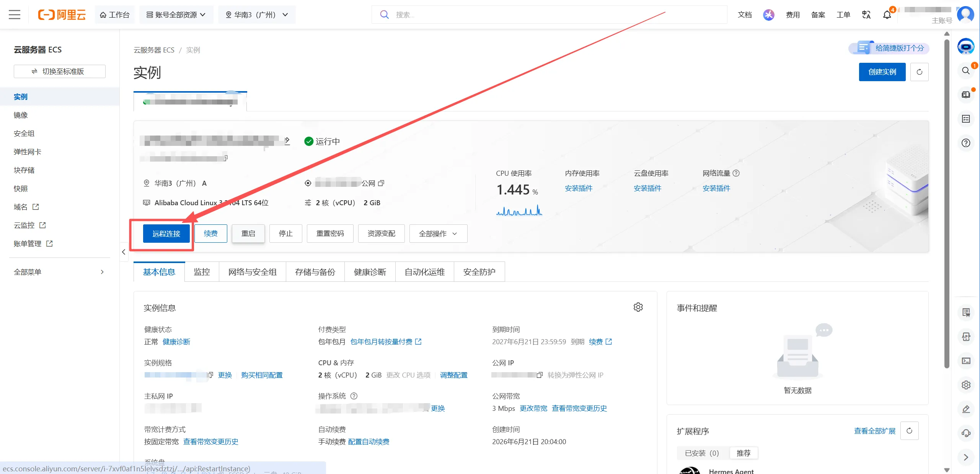The width and height of the screenshot is (980, 474).
Task: Click 资源变配 button
Action: pyautogui.click(x=381, y=234)
